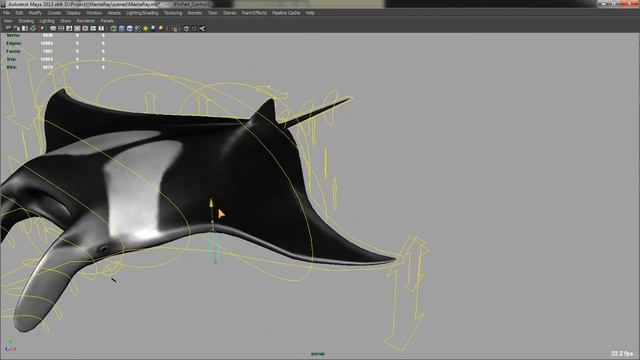Open the panel Renderer menu

click(x=86, y=21)
